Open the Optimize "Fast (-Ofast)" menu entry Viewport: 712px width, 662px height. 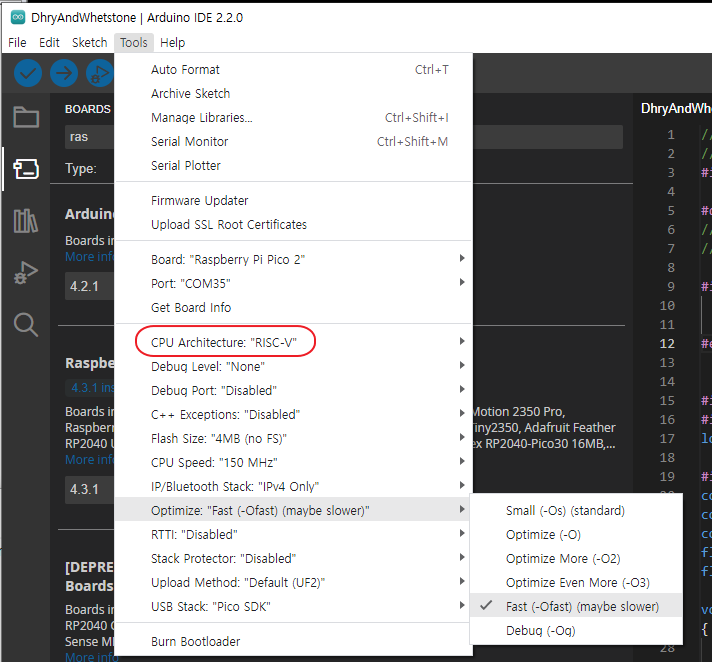[293, 511]
